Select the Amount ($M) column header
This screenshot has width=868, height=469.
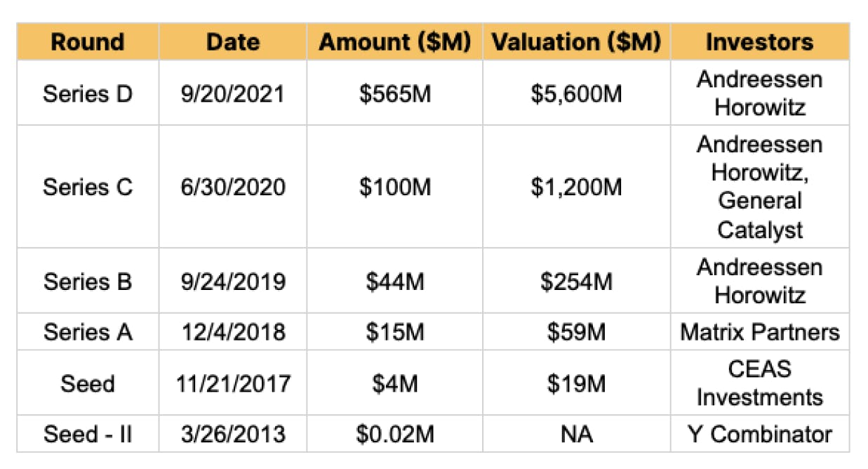coord(394,42)
